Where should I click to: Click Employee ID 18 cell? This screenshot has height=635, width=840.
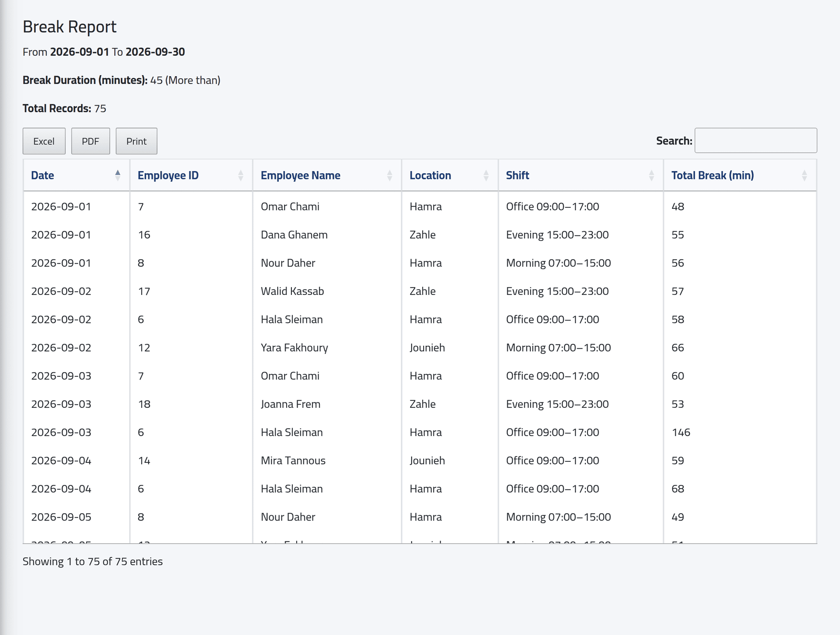pyautogui.click(x=144, y=404)
